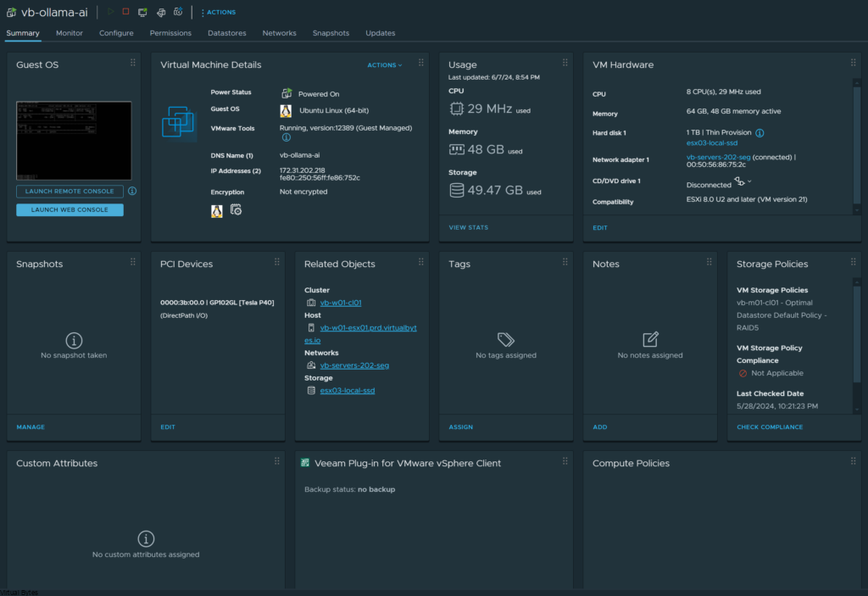Click the Launch Web Console button
This screenshot has width=868, height=596.
coord(70,209)
